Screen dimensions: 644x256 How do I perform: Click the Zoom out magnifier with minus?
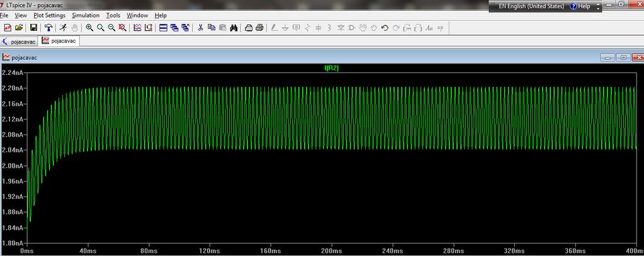[111, 28]
